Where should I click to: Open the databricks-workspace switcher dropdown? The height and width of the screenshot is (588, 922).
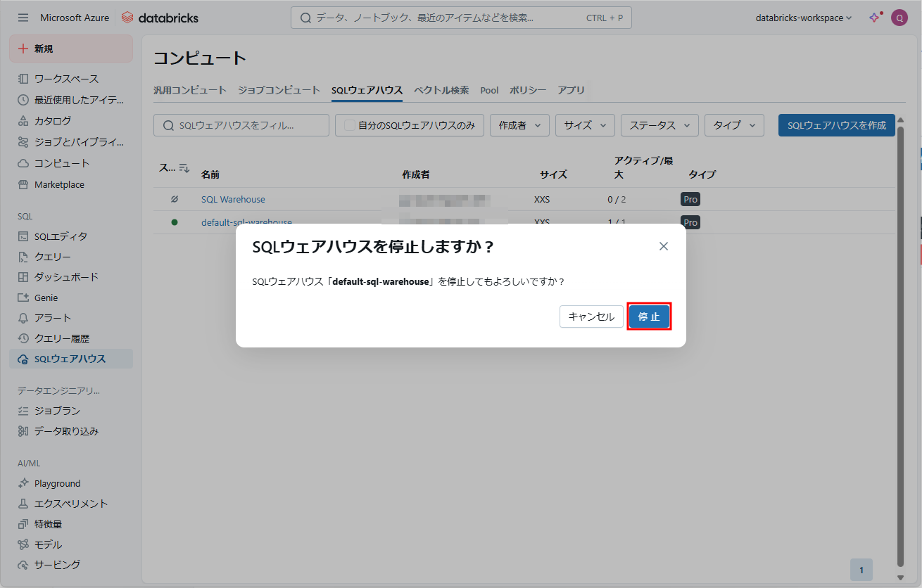pyautogui.click(x=803, y=18)
